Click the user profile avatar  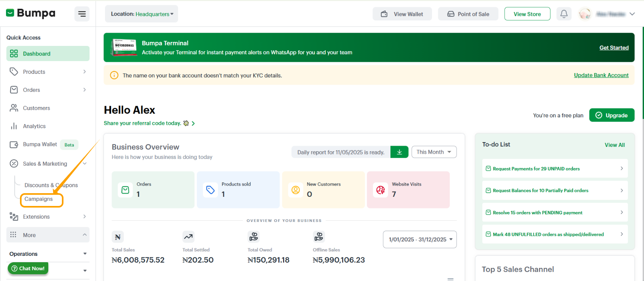tap(585, 14)
